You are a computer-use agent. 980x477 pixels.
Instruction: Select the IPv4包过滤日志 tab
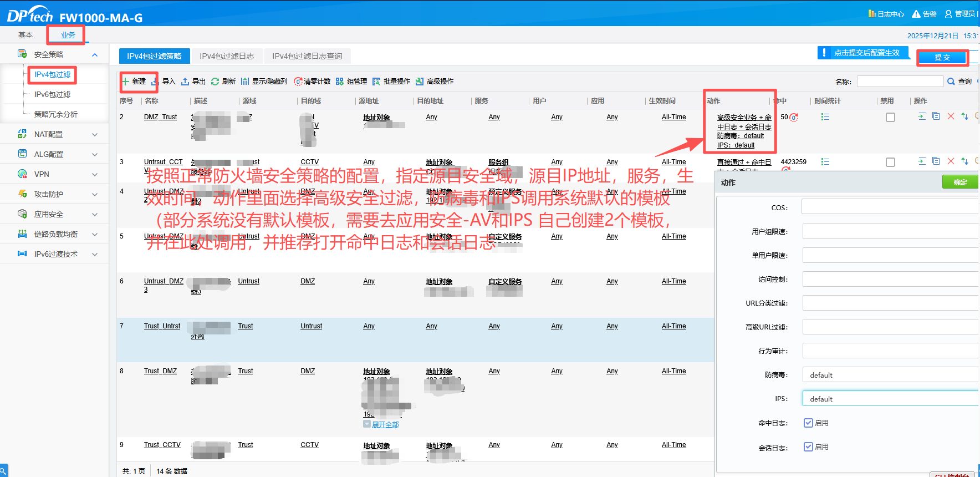coord(227,56)
